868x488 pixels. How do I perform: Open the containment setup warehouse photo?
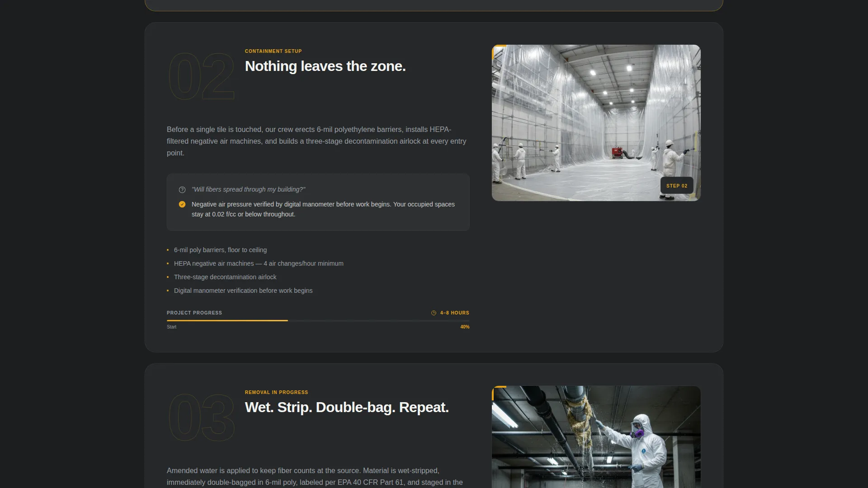(596, 123)
